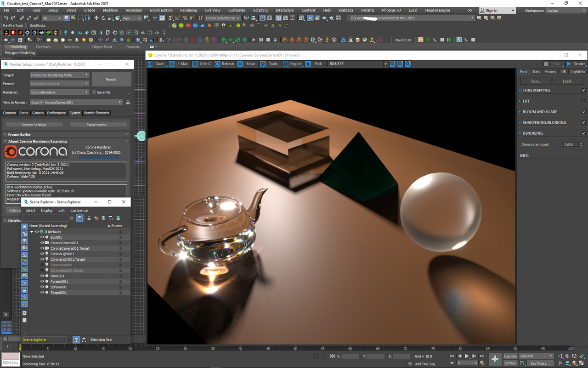The image size is (588, 368).
Task: Show CoronaSun001 via its hidden eye icon
Action: click(x=42, y=265)
